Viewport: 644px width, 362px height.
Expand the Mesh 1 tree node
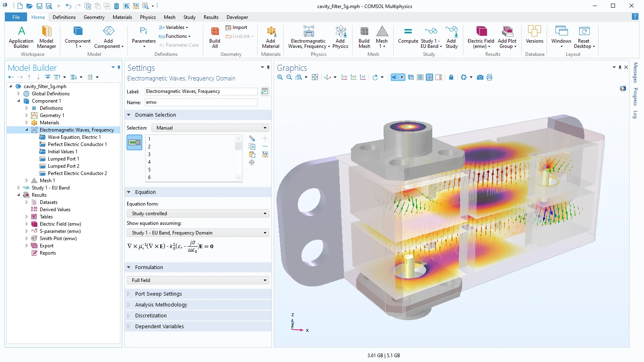tap(27, 181)
